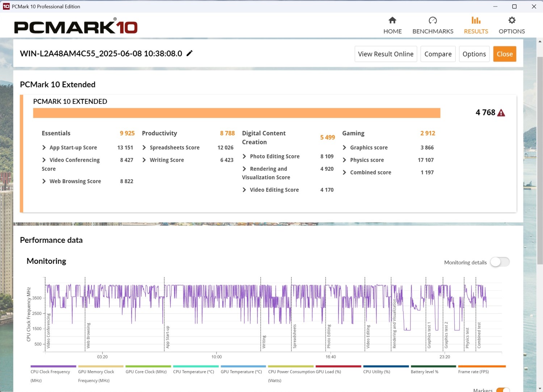Switch to the RESULTS tab
Viewport: 543px width, 392px height.
[476, 25]
